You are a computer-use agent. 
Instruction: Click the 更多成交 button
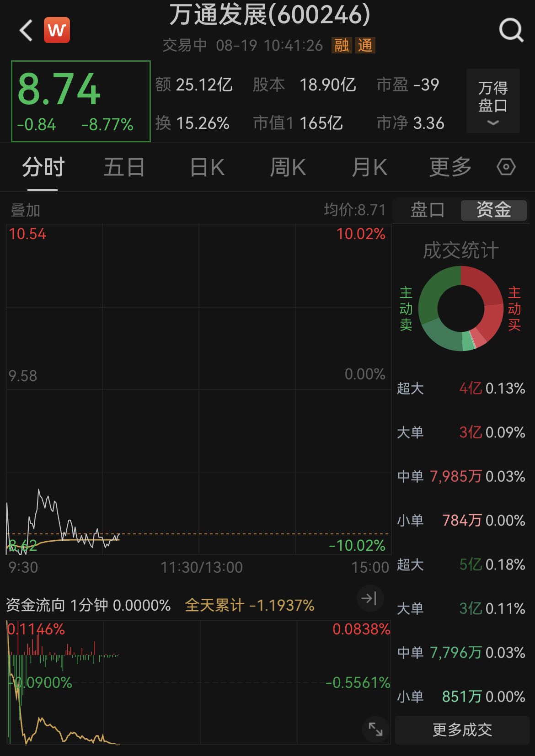point(462,729)
